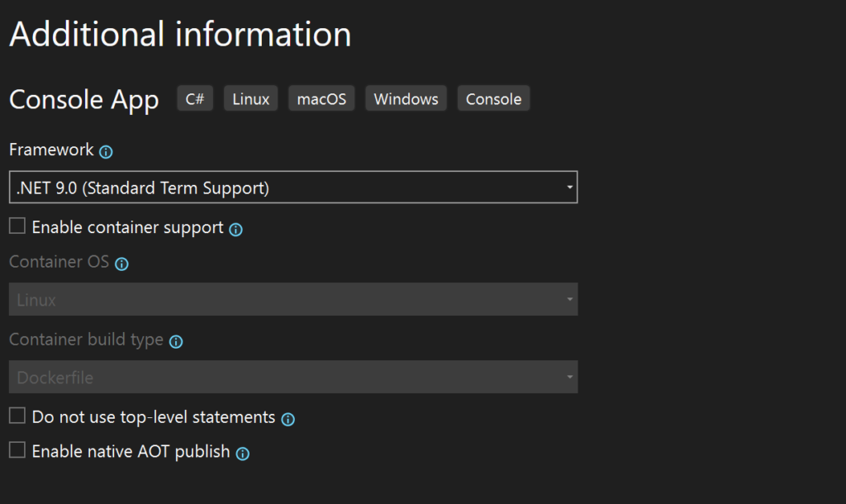Image resolution: width=846 pixels, height=504 pixels.
Task: Click the C# language tag
Action: (195, 98)
